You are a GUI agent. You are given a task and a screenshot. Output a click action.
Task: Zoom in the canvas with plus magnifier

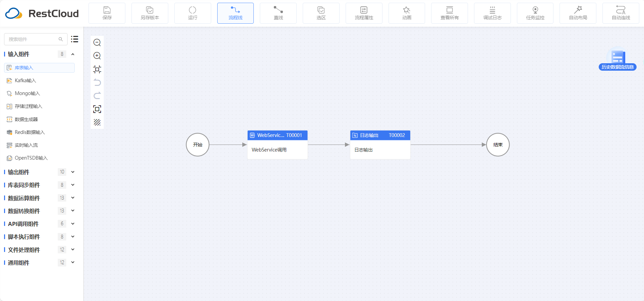[x=97, y=56]
